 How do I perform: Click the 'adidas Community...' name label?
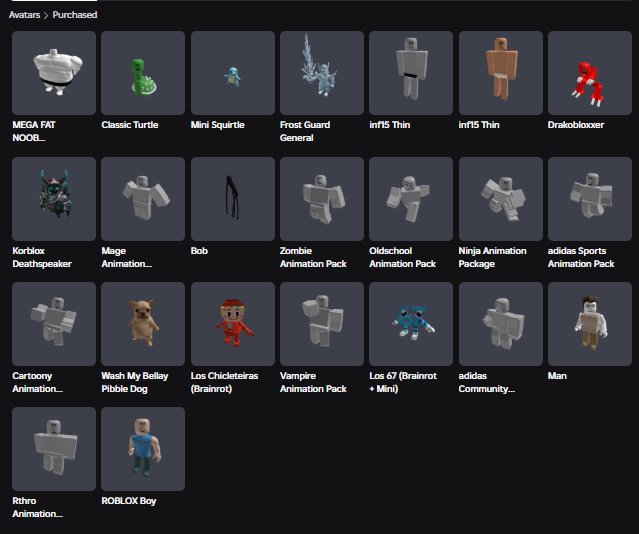[487, 382]
